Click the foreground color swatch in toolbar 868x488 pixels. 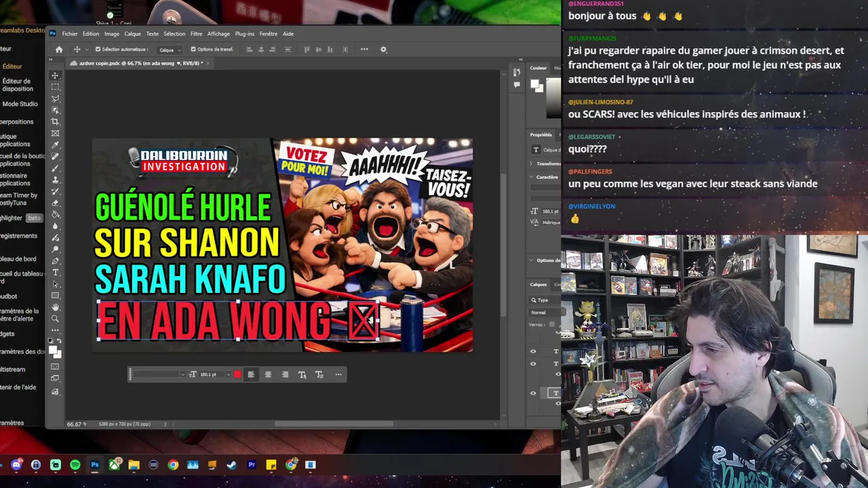click(x=53, y=349)
